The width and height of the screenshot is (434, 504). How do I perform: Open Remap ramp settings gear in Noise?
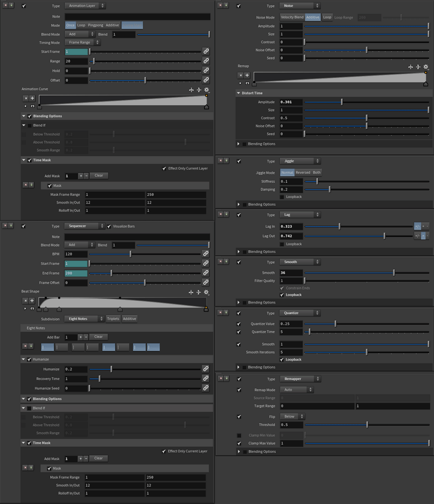(x=426, y=67)
